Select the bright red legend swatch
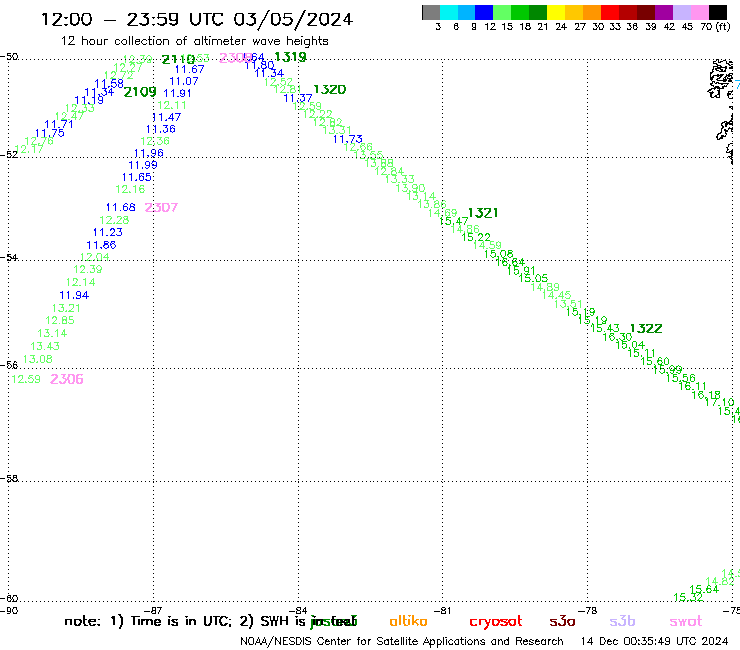Screen dimensions: 740x650 point(610,12)
